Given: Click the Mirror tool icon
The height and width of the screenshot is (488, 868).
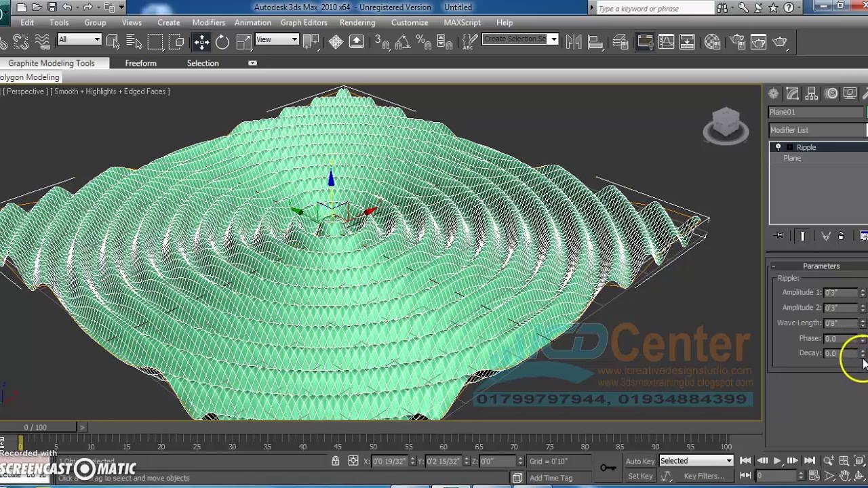Looking at the screenshot, I should [574, 42].
